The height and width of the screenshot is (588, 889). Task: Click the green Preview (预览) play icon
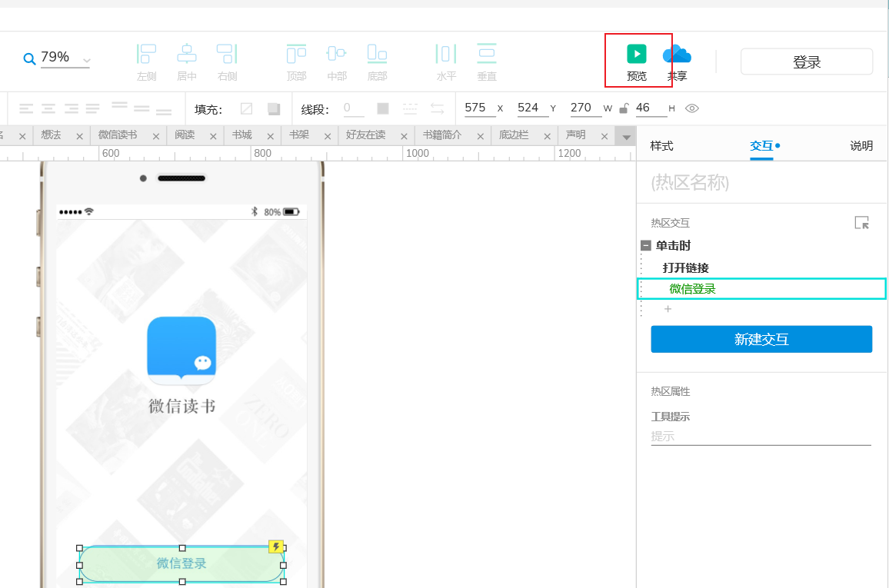click(x=636, y=55)
